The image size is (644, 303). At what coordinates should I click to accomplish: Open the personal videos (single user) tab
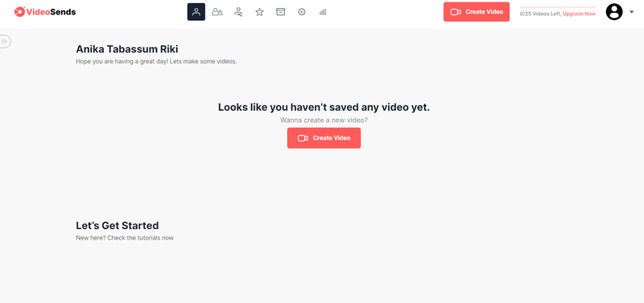[196, 12]
